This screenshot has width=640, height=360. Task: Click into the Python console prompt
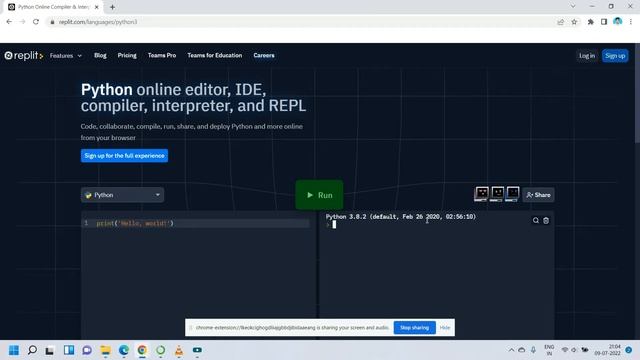click(x=334, y=224)
